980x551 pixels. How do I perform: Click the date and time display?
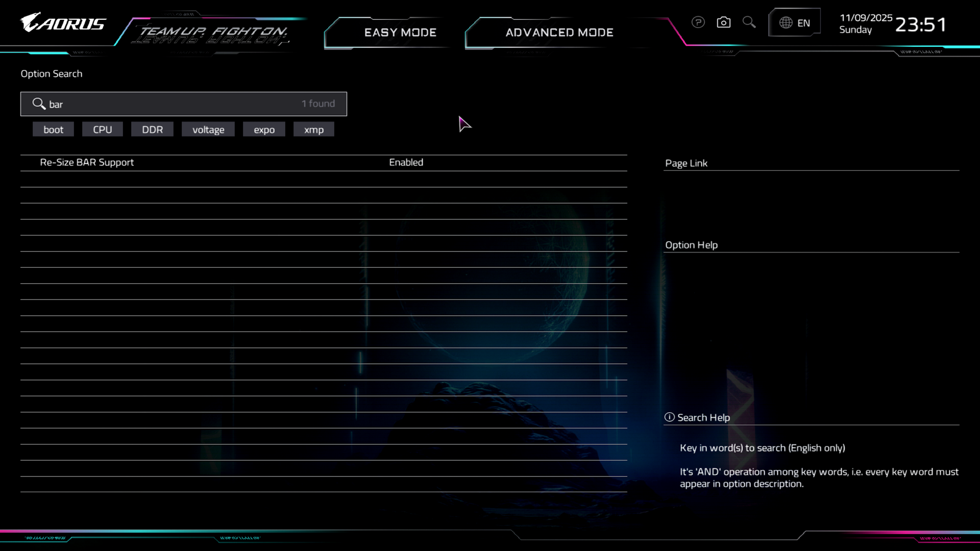[893, 24]
